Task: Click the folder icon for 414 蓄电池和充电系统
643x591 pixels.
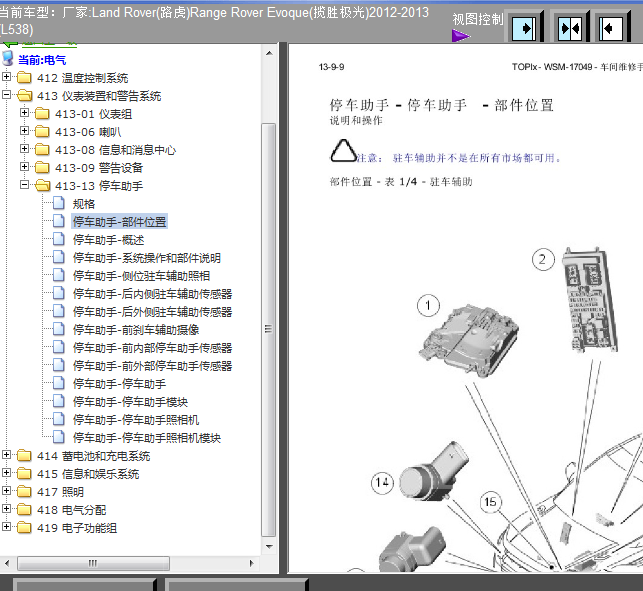Action: pyautogui.click(x=24, y=455)
